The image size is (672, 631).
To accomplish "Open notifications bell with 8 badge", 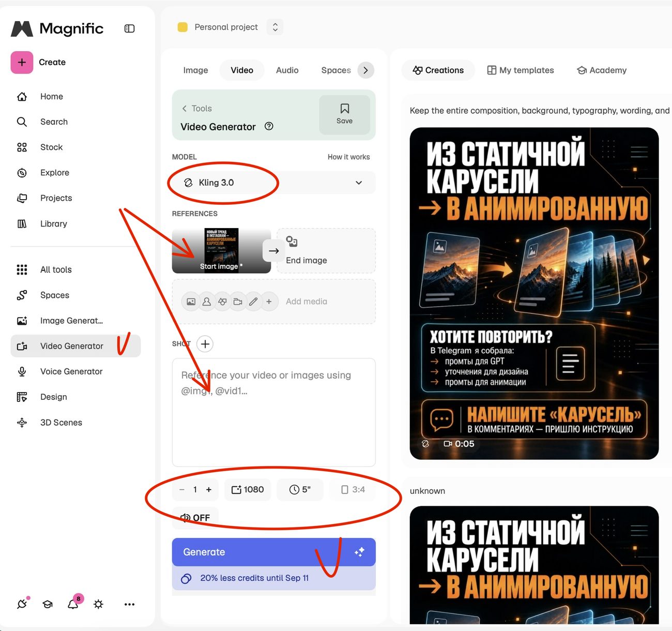I will [73, 603].
